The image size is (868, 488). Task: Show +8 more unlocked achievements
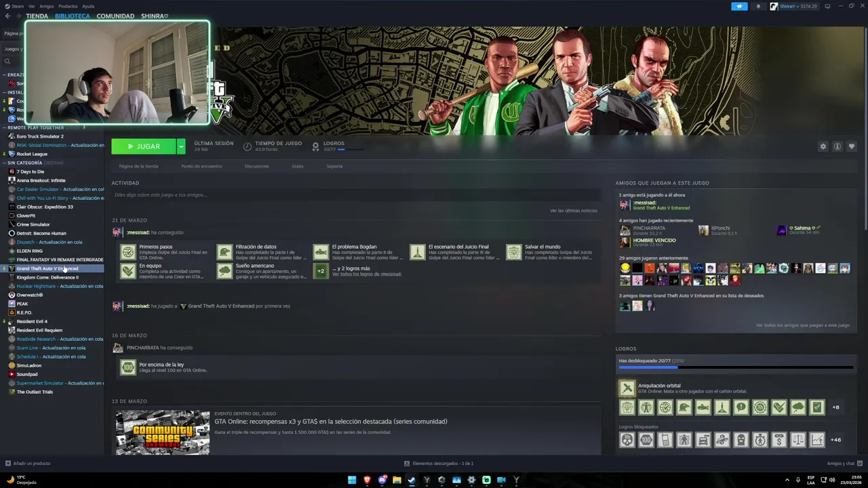(x=835, y=407)
